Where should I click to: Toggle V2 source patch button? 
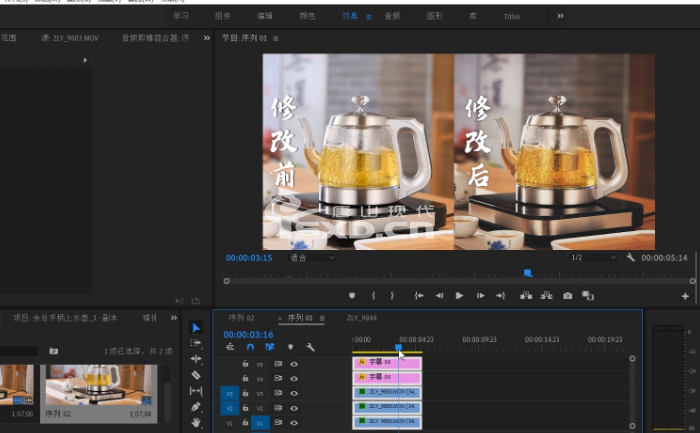229,408
